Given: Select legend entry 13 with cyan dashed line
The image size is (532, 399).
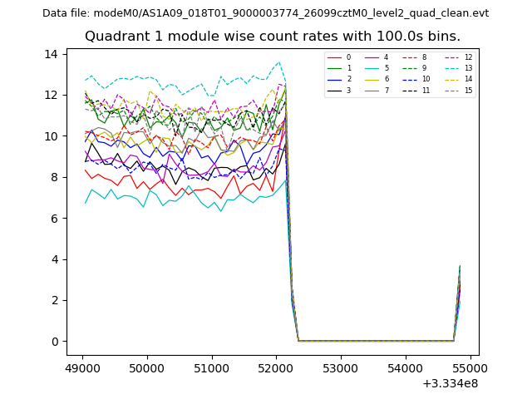Looking at the screenshot, I should (x=456, y=68).
